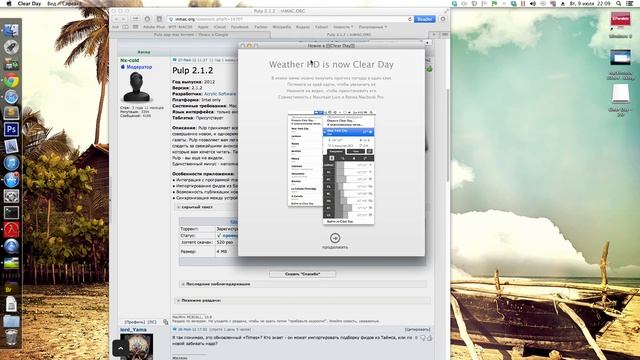Launch Google Chrome from the Dock
640x360 pixels.
(x=11, y=80)
